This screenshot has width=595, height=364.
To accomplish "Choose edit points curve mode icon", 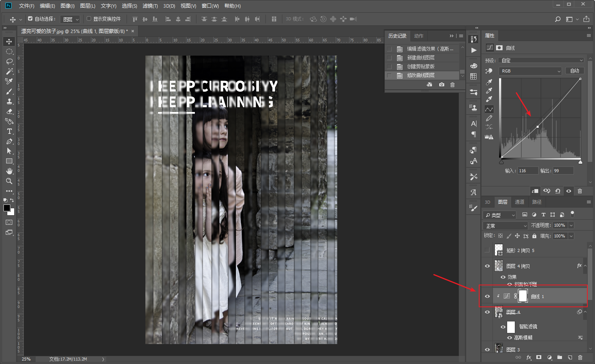I will click(x=489, y=109).
